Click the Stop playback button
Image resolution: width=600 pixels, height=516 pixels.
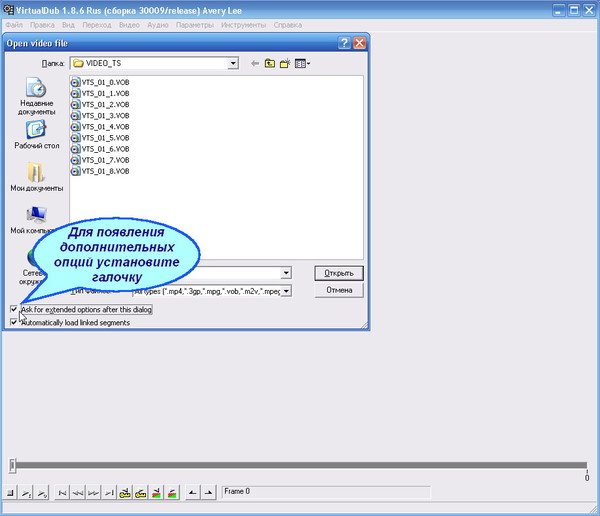[10, 493]
